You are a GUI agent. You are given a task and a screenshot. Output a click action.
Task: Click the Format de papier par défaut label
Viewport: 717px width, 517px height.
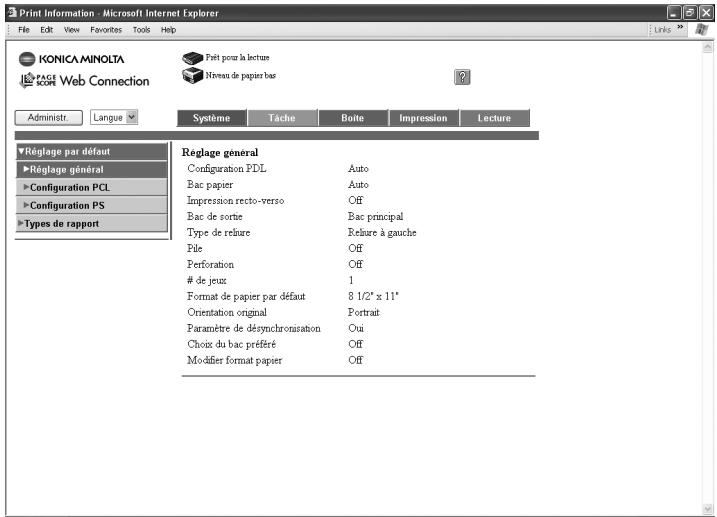click(x=246, y=296)
